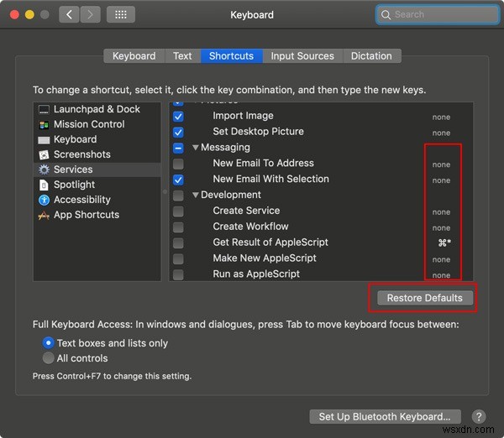Uncheck the Import Image service
The image size is (504, 438).
pyautogui.click(x=178, y=117)
